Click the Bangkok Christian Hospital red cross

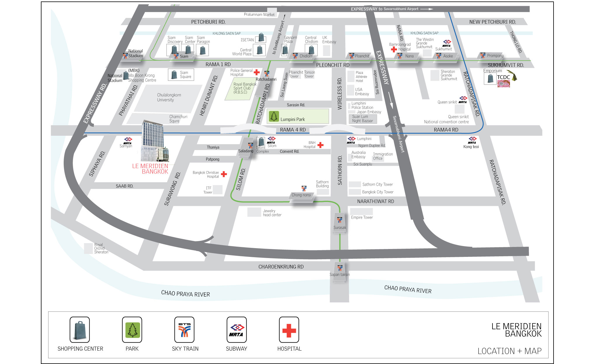pyautogui.click(x=224, y=174)
